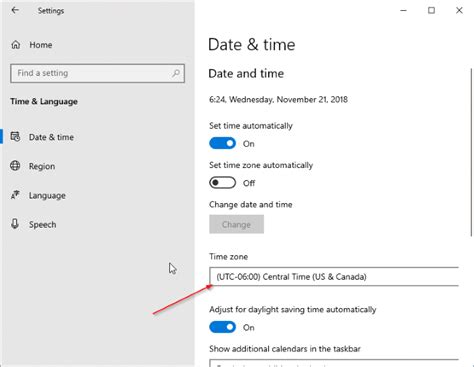Click the Speech microphone icon
This screenshot has height=367, width=474.
point(15,224)
